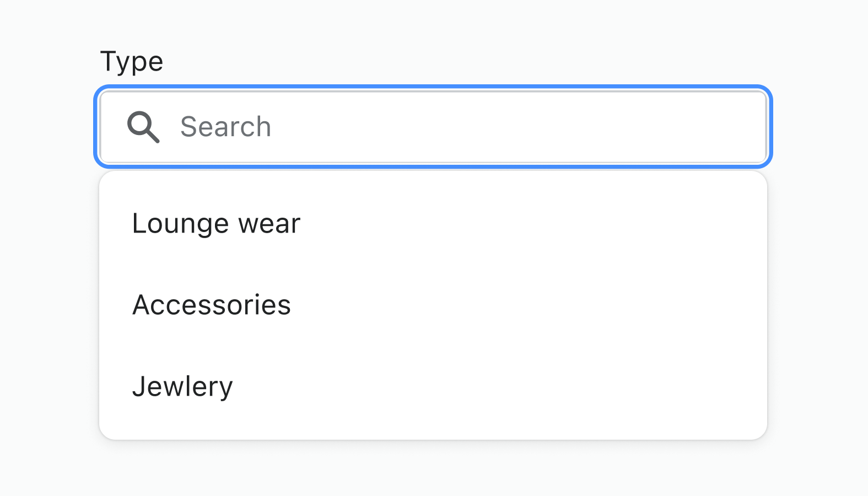Set Type to Jewlery
This screenshot has width=868, height=496.
[182, 386]
